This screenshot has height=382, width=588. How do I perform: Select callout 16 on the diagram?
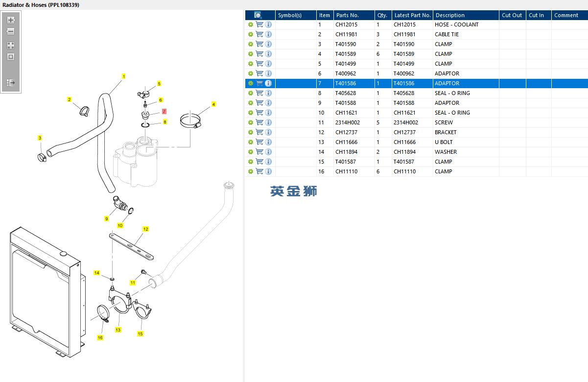click(100, 338)
